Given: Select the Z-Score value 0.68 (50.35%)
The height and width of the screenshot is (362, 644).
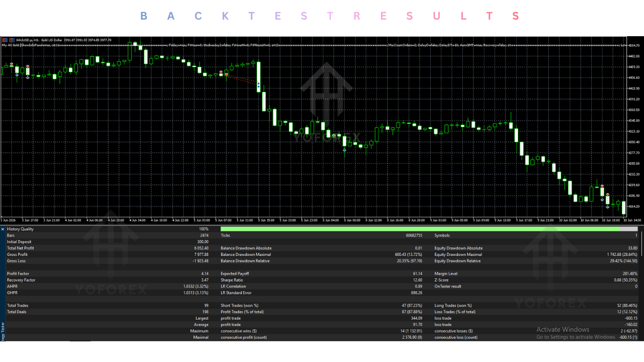Looking at the screenshot, I should [x=626, y=280].
